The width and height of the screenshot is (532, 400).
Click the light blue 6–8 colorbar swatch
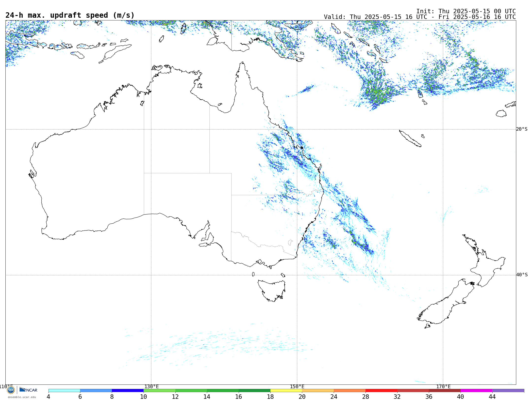click(96, 391)
